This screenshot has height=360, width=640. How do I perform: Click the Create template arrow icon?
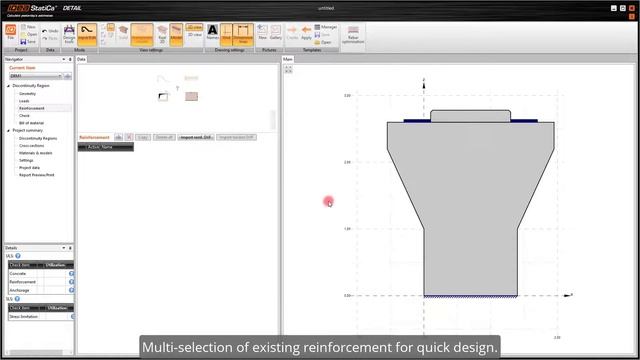292,33
